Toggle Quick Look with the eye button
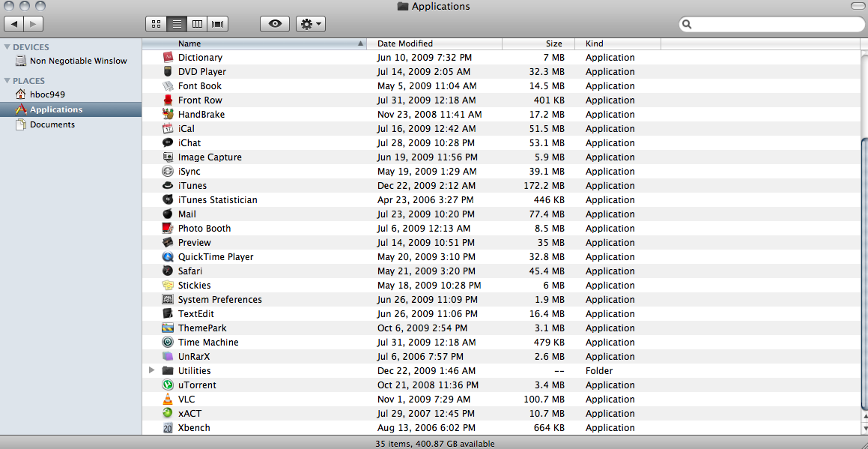 (275, 24)
